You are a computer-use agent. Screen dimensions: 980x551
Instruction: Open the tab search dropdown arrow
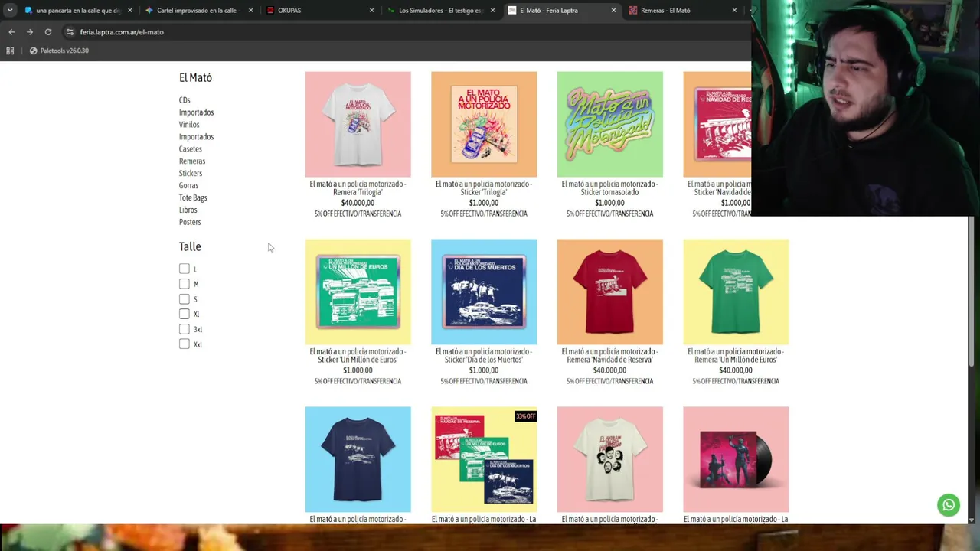pos(10,11)
